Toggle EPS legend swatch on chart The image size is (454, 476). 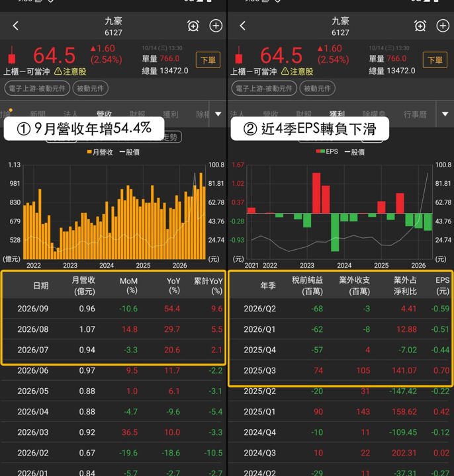tap(320, 151)
